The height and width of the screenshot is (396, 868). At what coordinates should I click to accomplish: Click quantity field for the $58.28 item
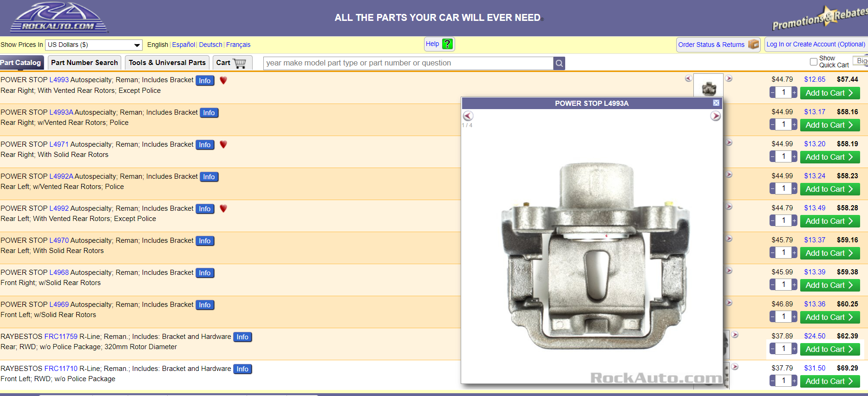(783, 221)
